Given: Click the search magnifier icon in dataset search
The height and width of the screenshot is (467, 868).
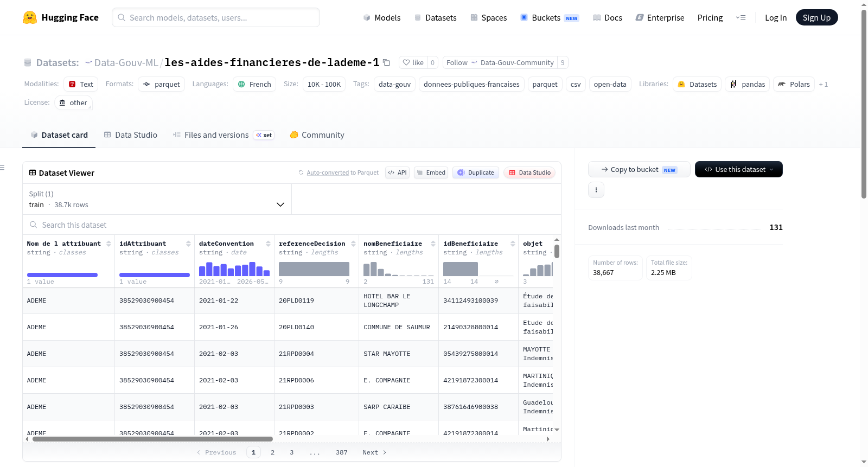Looking at the screenshot, I should (34, 225).
